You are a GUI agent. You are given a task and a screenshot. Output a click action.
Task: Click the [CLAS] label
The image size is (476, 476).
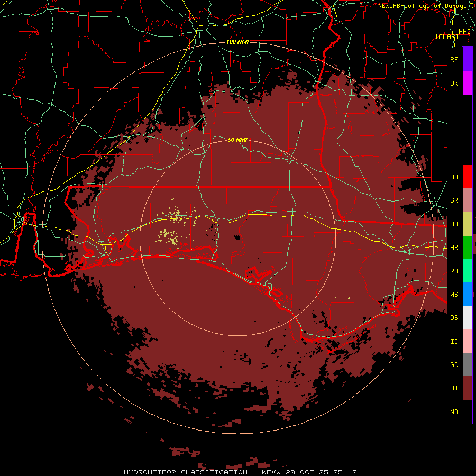pos(447,36)
